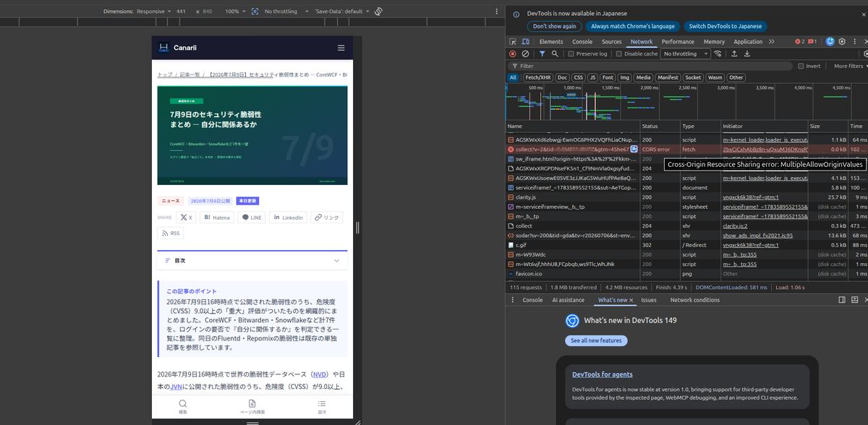Click the inspect element picker icon
868x425 pixels.
513,42
